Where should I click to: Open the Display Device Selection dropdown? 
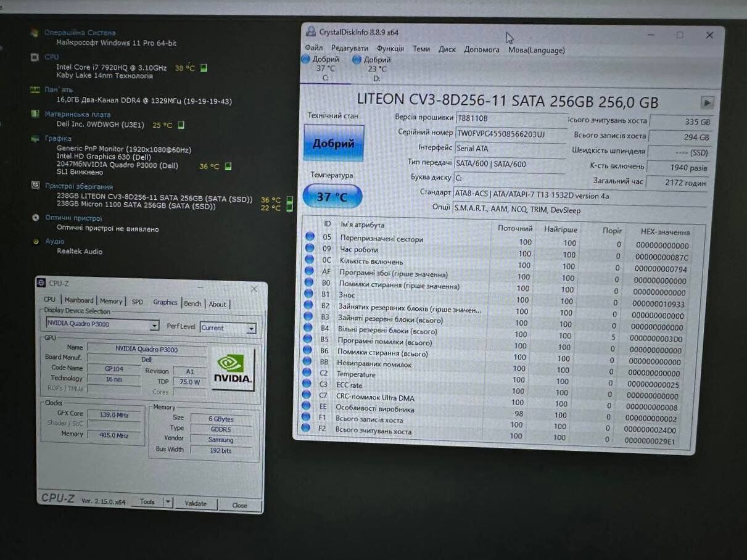[x=154, y=326]
